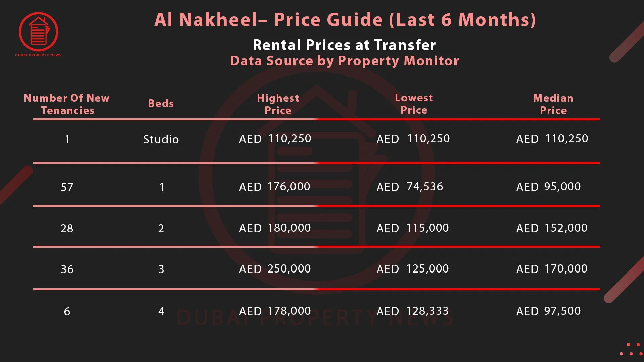This screenshot has height=362, width=644.
Task: Select the 36 new tenancies cell
Action: (x=67, y=269)
